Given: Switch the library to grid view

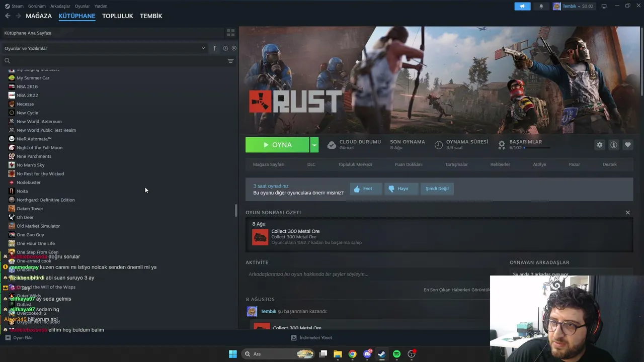Looking at the screenshot, I should pos(231,33).
